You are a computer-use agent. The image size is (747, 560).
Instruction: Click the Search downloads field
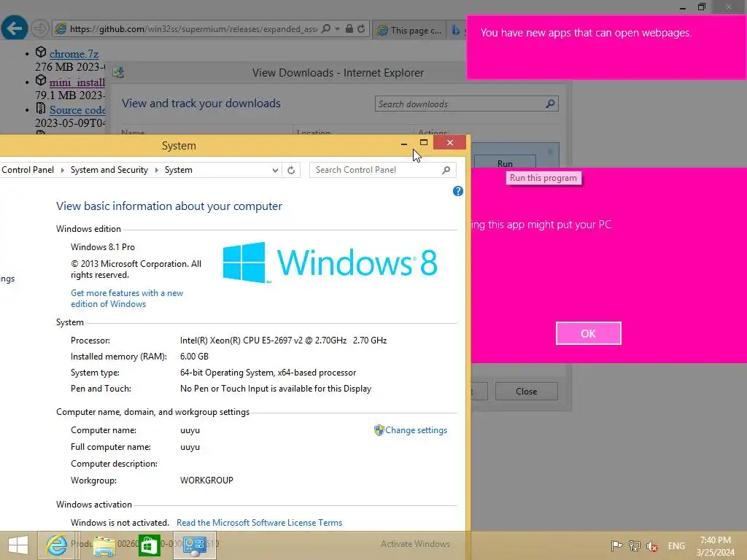coord(466,104)
